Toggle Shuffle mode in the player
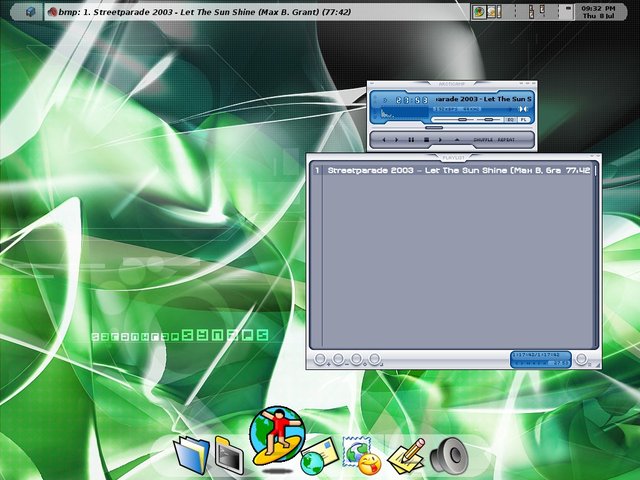This screenshot has width=640, height=480. [483, 140]
